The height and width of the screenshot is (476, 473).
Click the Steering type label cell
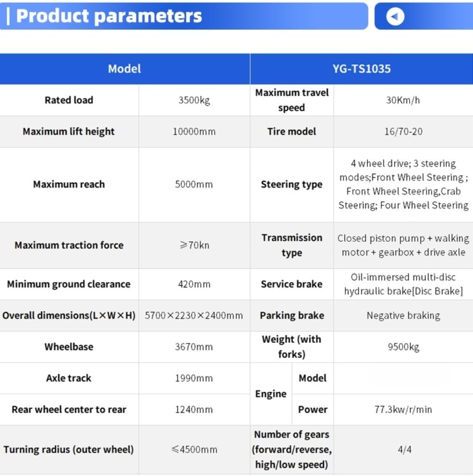coord(291,185)
